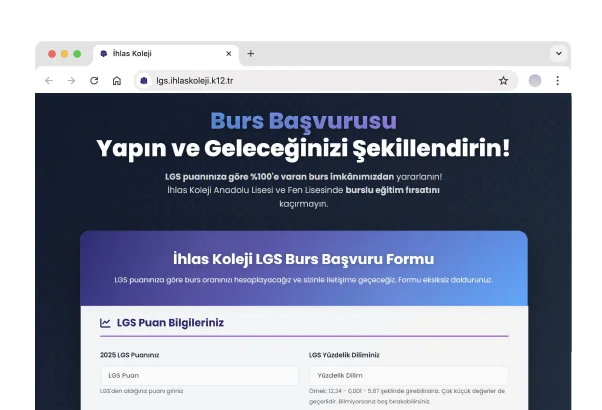Click the yellow minimize window button
The image size is (602, 410).
[64, 54]
